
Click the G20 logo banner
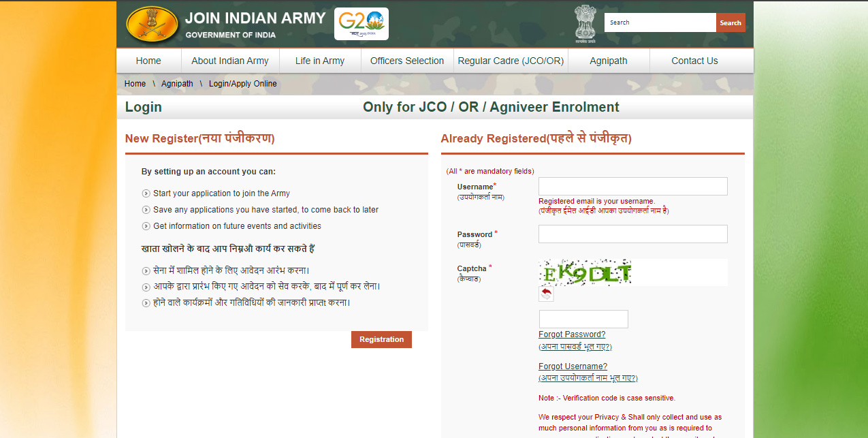(361, 24)
